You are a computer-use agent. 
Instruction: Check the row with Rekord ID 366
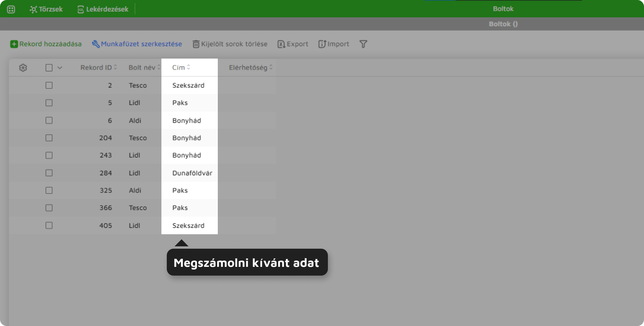[x=49, y=208]
